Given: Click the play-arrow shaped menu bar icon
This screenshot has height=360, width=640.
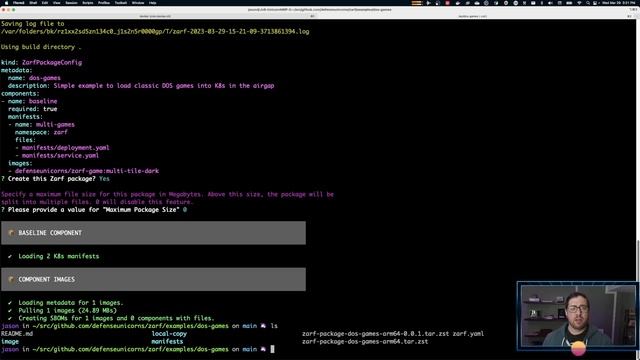Looking at the screenshot, I should (428, 3).
